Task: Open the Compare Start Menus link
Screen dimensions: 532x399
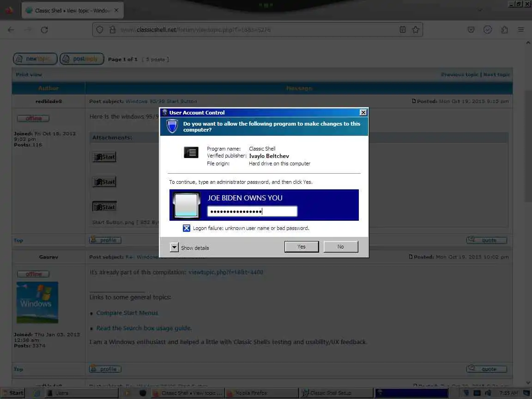Action: (127, 313)
